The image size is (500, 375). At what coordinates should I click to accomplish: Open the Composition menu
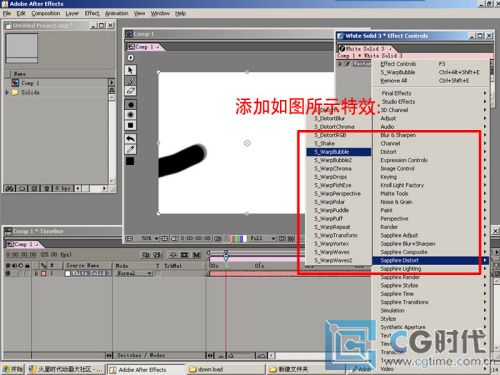click(x=46, y=13)
